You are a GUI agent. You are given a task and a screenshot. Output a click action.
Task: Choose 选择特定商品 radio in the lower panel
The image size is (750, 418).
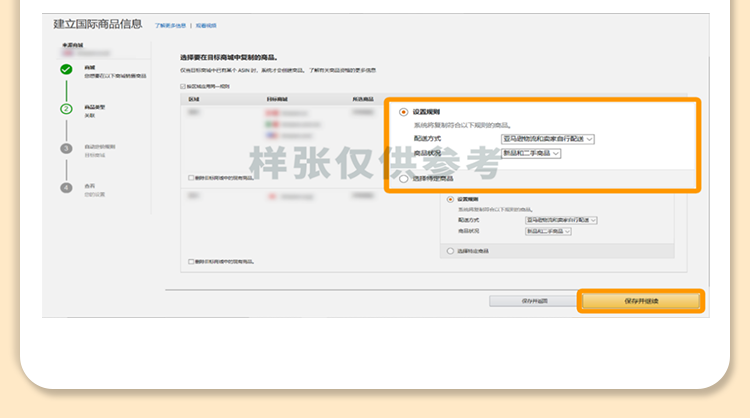(x=450, y=250)
